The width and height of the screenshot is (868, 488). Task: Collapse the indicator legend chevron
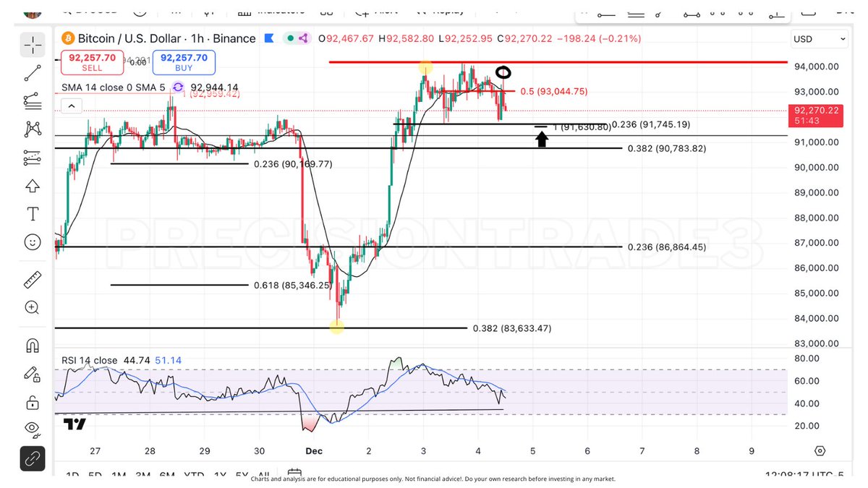[x=71, y=106]
